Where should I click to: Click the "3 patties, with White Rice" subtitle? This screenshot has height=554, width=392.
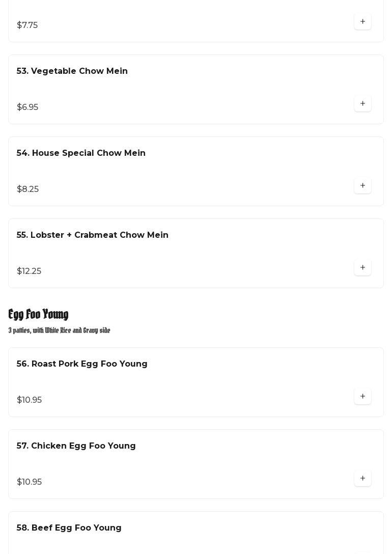[59, 330]
